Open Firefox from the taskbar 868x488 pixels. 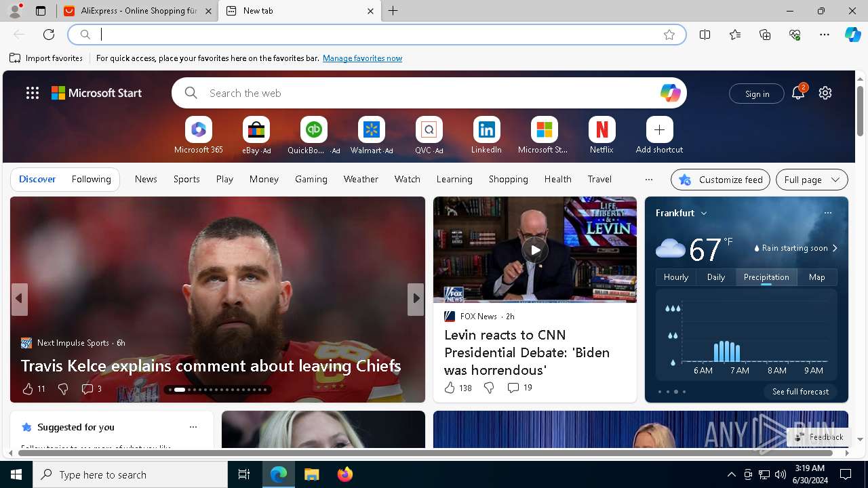pyautogui.click(x=344, y=474)
